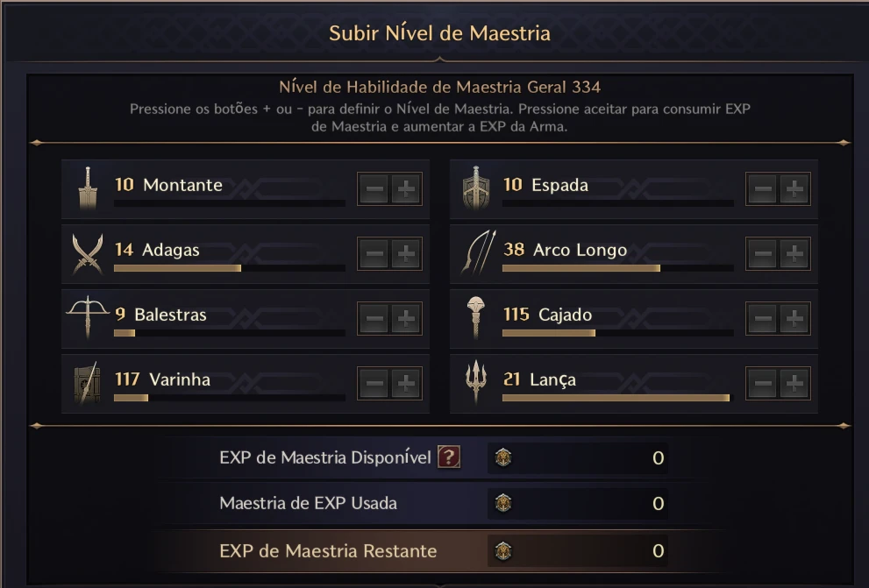Increase Arco Longo mastery with plus button
Viewport: 869px width, 588px height.
coord(794,253)
